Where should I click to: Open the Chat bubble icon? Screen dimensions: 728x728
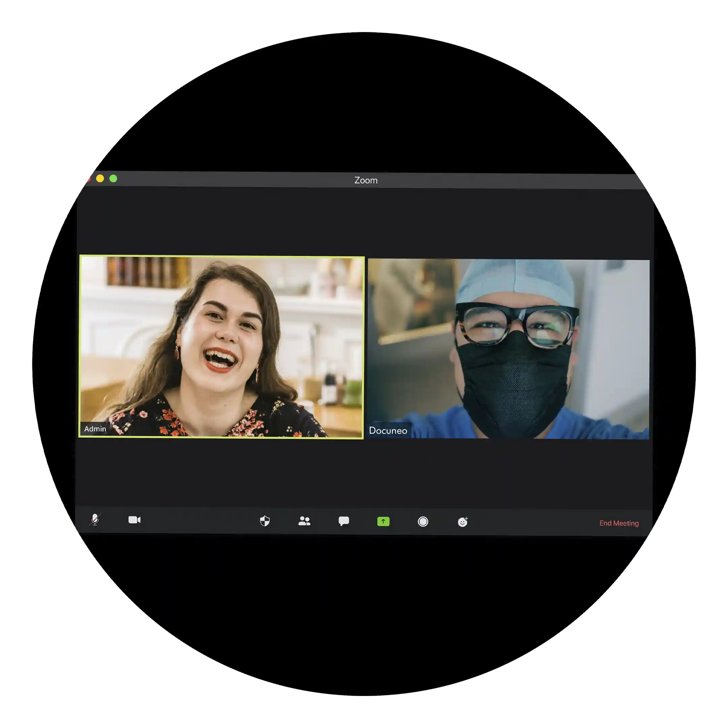(x=344, y=521)
